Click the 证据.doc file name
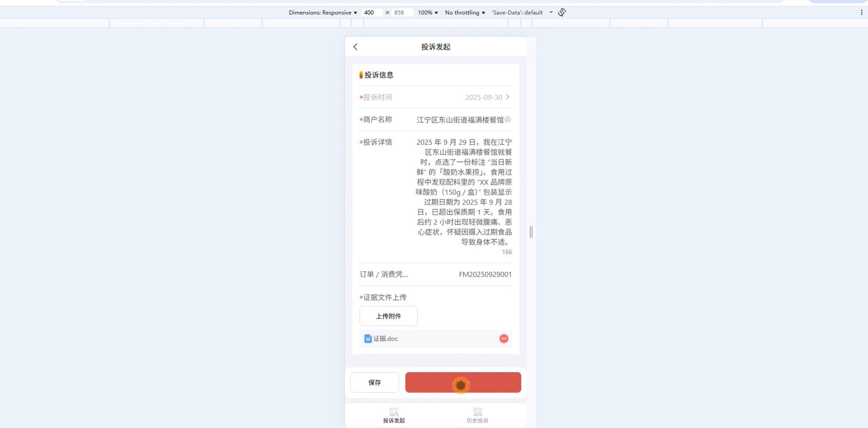868x428 pixels. click(x=386, y=339)
